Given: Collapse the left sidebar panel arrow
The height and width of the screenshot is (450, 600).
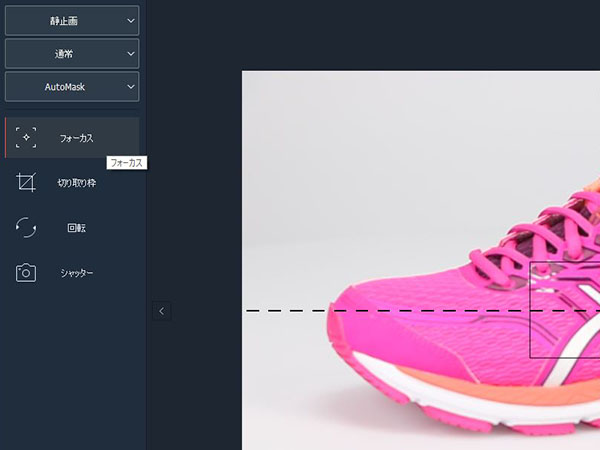Looking at the screenshot, I should coord(162,311).
